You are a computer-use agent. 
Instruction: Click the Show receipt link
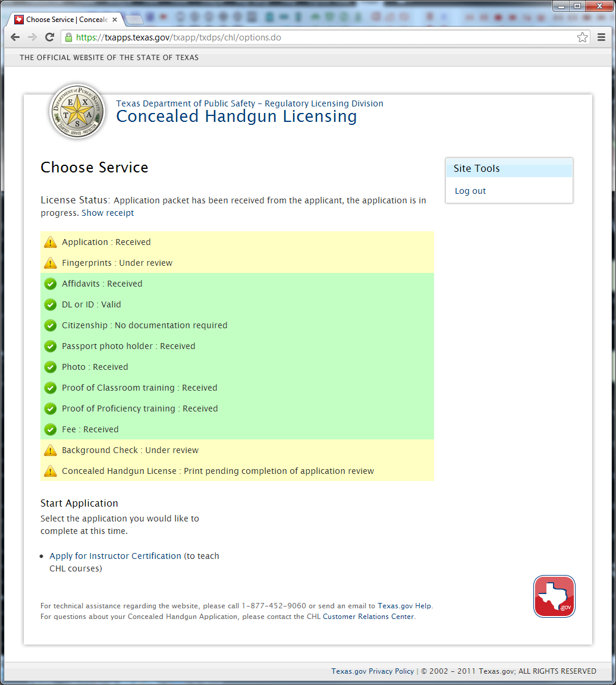pos(108,213)
